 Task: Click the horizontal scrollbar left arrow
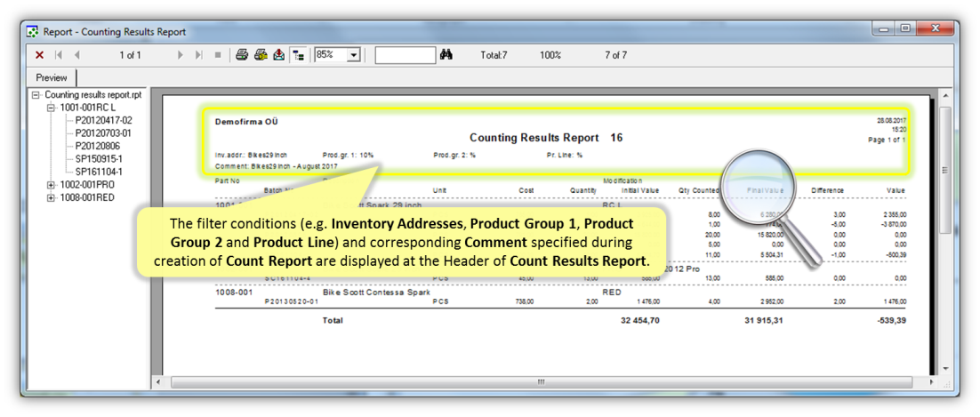point(160,381)
